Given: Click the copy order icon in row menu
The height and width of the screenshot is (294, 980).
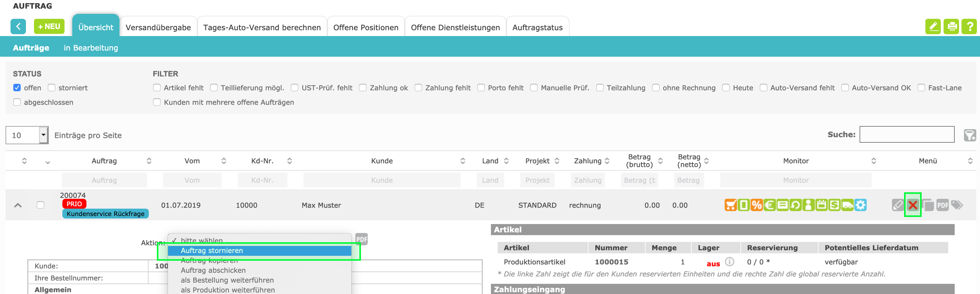Looking at the screenshot, I should tap(928, 205).
